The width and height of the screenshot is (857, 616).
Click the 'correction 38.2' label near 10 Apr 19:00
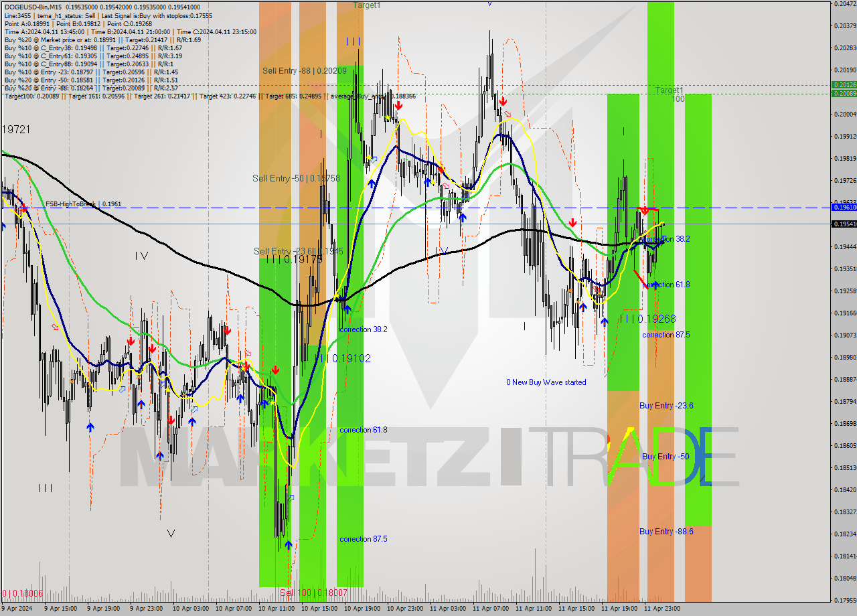(363, 329)
